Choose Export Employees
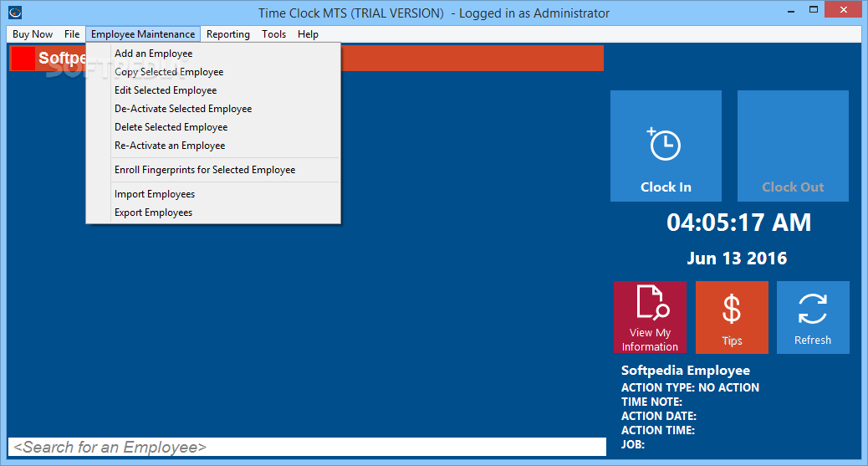The width and height of the screenshot is (868, 466). tap(213, 213)
